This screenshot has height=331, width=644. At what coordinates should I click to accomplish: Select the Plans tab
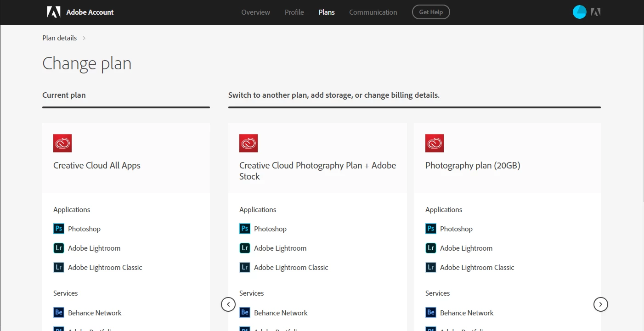pos(327,12)
